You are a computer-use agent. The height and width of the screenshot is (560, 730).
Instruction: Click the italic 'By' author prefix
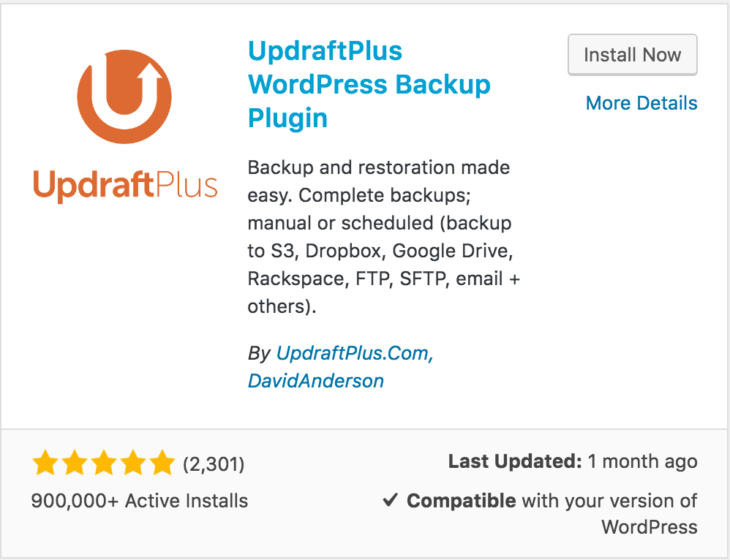259,354
